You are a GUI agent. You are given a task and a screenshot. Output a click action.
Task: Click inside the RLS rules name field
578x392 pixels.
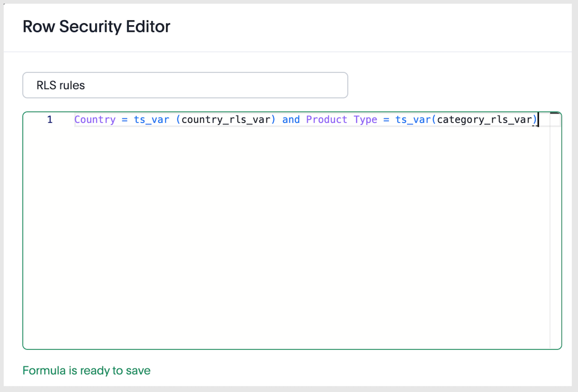point(185,85)
